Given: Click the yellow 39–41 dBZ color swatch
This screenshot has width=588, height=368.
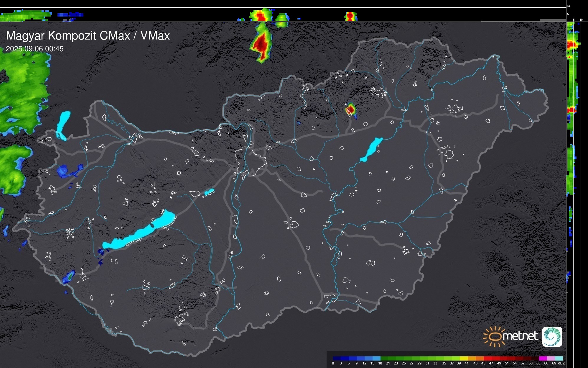Looking at the screenshot, I should click(x=464, y=358).
